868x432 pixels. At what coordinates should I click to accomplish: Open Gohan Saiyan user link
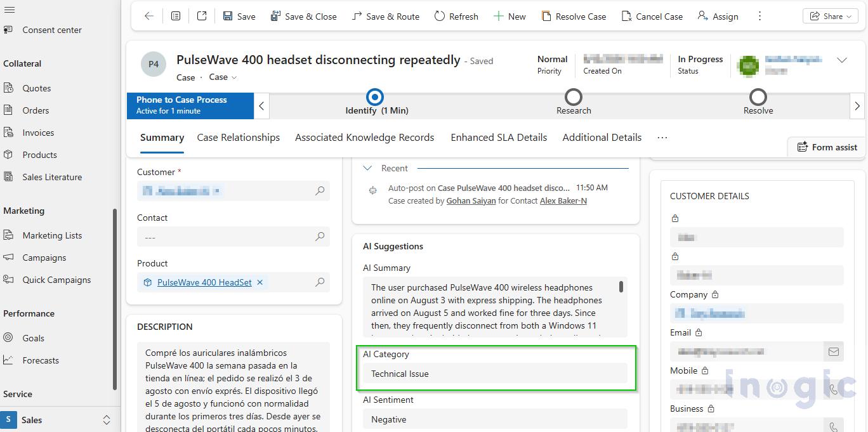(471, 200)
